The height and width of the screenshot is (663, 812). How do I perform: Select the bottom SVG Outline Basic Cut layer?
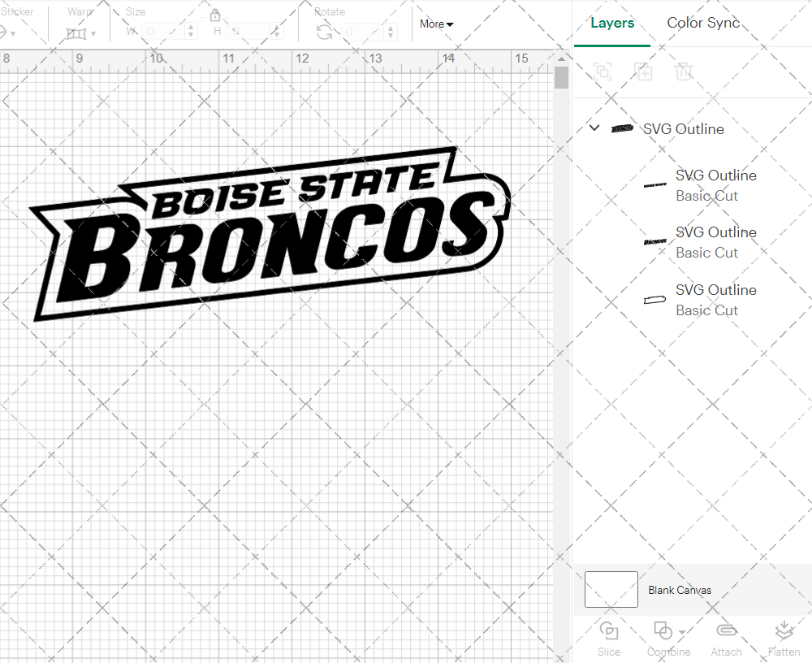pos(715,300)
